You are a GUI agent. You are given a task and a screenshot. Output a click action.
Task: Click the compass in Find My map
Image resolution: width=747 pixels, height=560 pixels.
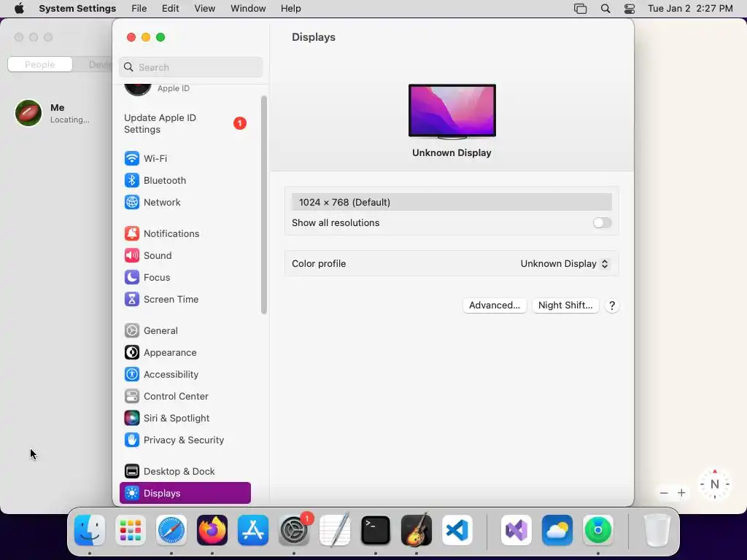click(x=715, y=484)
